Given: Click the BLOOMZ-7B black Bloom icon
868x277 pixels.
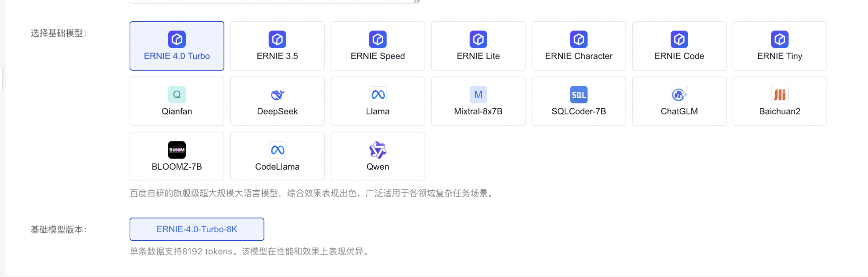Looking at the screenshot, I should 177,150.
